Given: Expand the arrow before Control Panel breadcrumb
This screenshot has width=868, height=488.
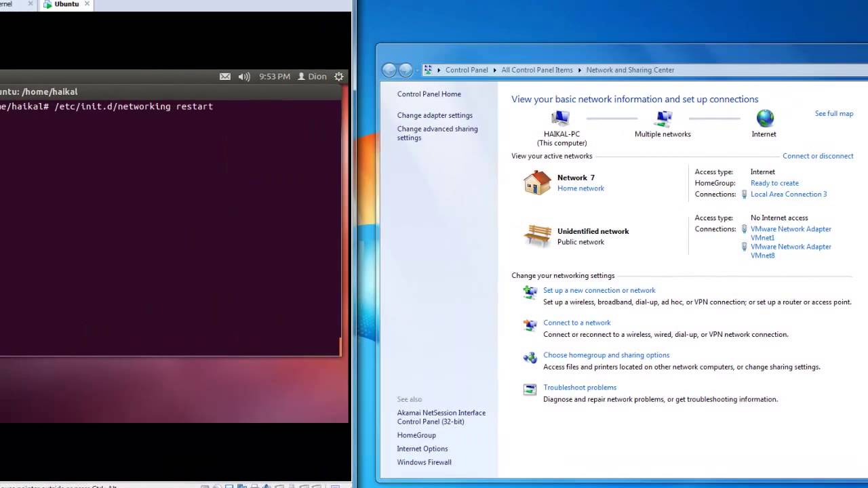Looking at the screenshot, I should (439, 70).
